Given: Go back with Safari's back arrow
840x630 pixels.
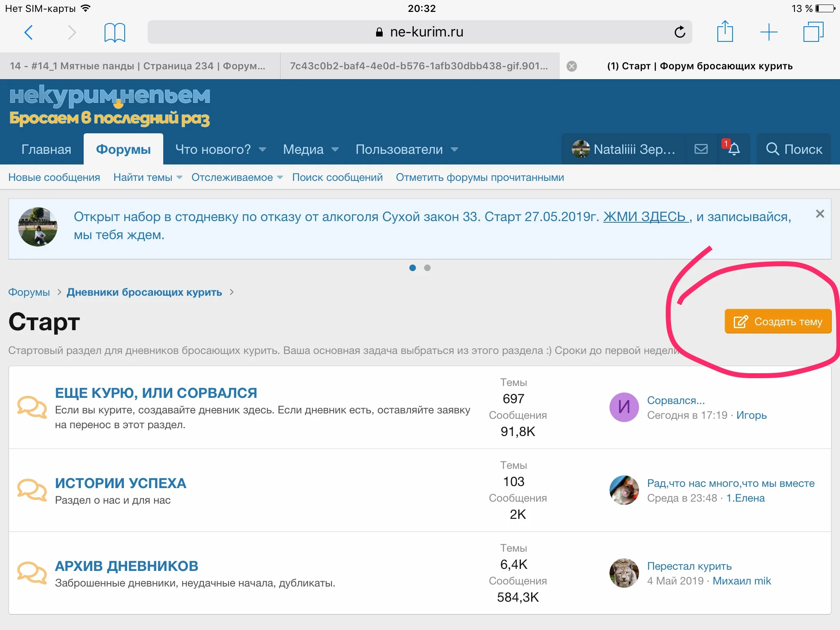Looking at the screenshot, I should click(x=28, y=32).
